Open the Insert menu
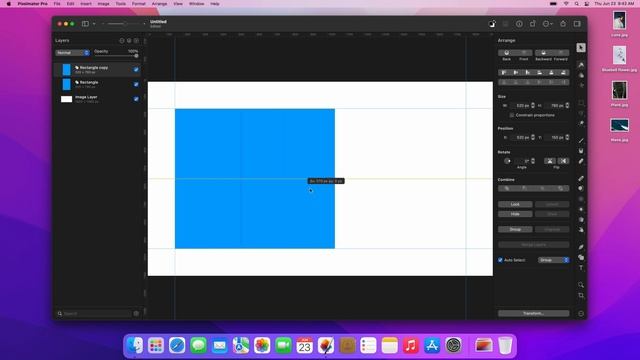Image resolution: width=640 pixels, height=360 pixels. 86,4
